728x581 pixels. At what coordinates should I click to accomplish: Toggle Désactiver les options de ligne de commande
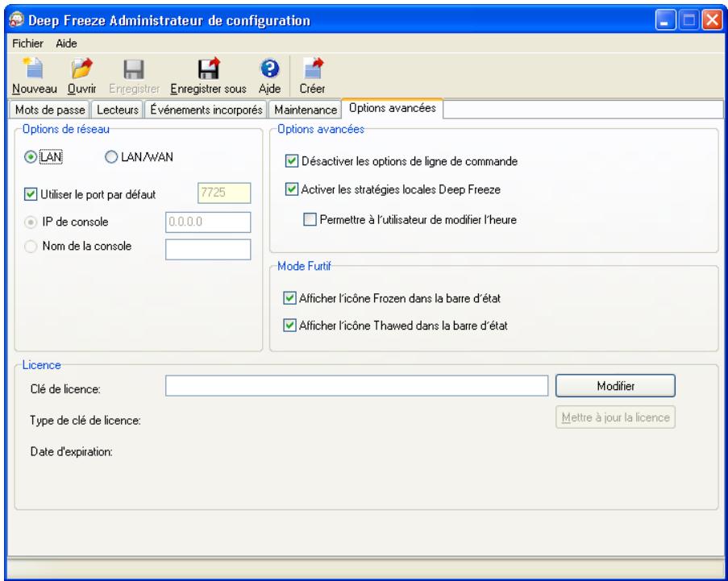[292, 161]
